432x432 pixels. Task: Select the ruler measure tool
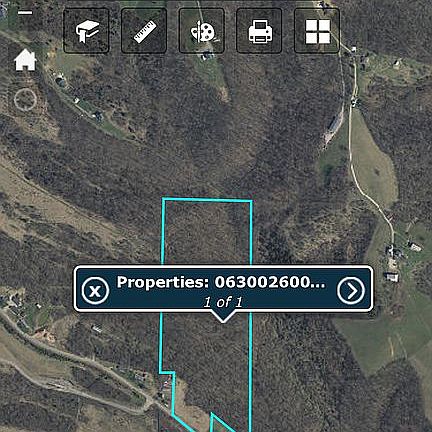144,31
